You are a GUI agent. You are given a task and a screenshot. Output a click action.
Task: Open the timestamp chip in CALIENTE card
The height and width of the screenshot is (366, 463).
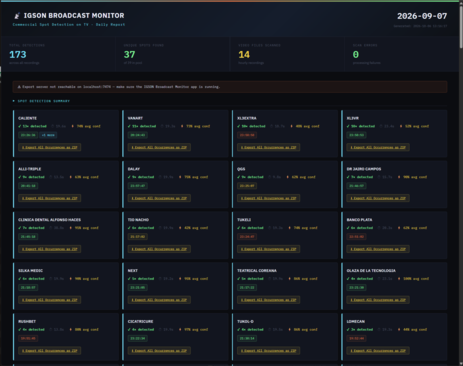coord(28,135)
